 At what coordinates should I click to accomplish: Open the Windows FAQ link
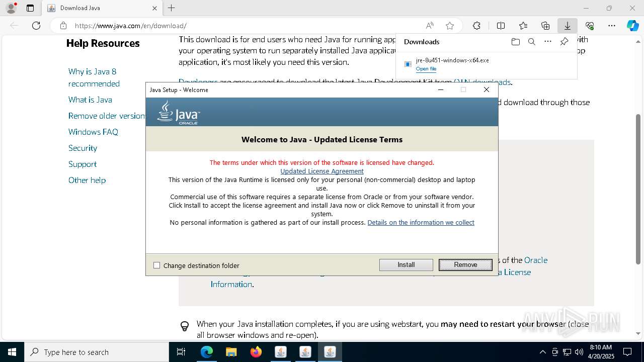point(93,132)
